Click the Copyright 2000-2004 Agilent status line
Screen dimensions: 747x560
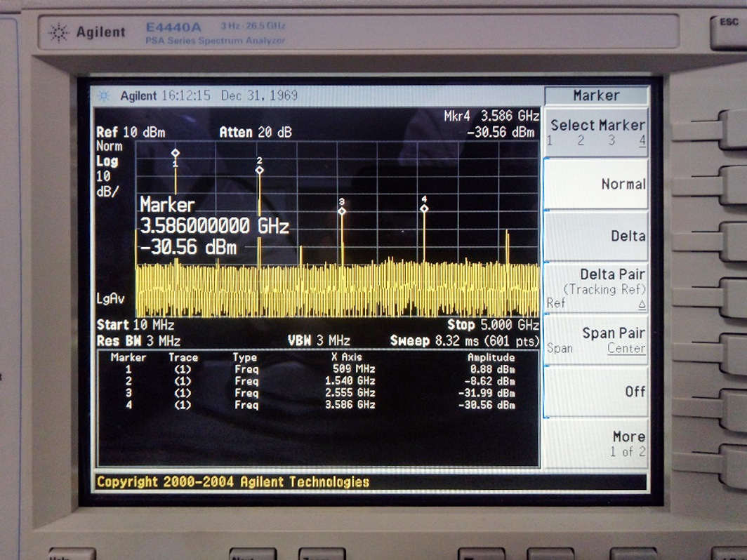click(233, 482)
